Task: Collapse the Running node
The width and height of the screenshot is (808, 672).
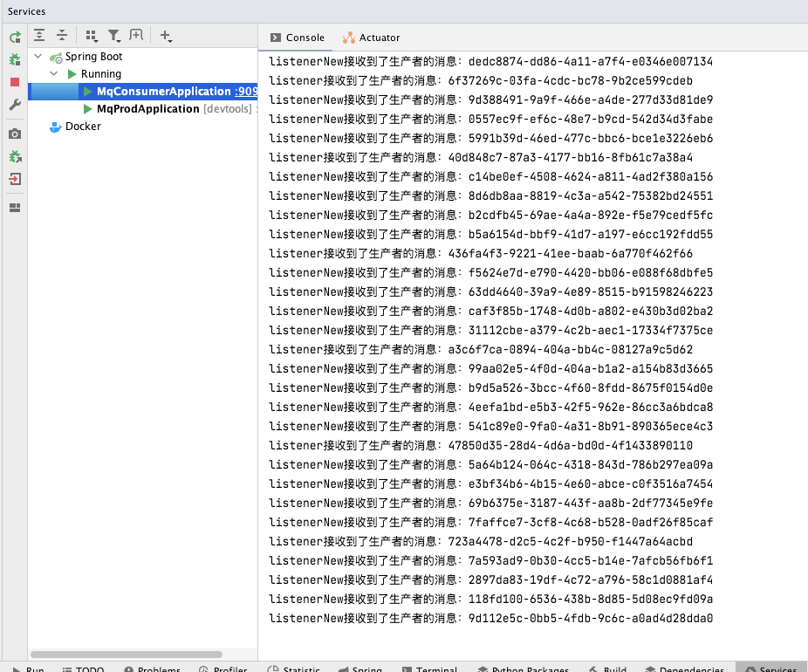Action: pos(53,73)
